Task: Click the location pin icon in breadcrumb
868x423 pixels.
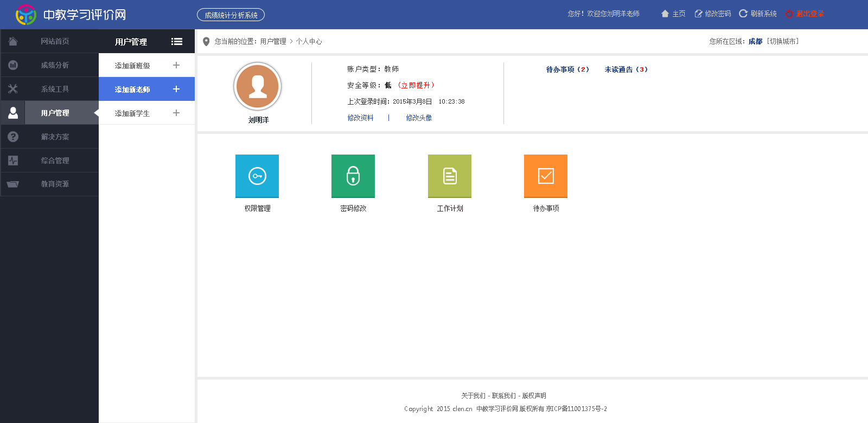Action: pos(206,42)
